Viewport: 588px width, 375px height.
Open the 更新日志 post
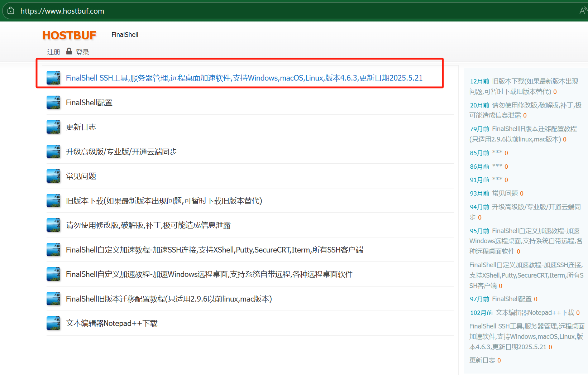[81, 127]
